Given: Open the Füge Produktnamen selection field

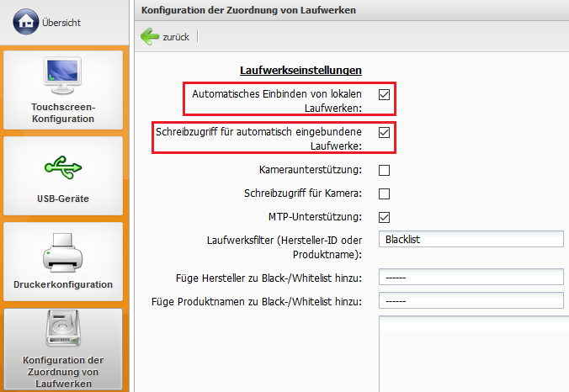Looking at the screenshot, I should point(471,300).
